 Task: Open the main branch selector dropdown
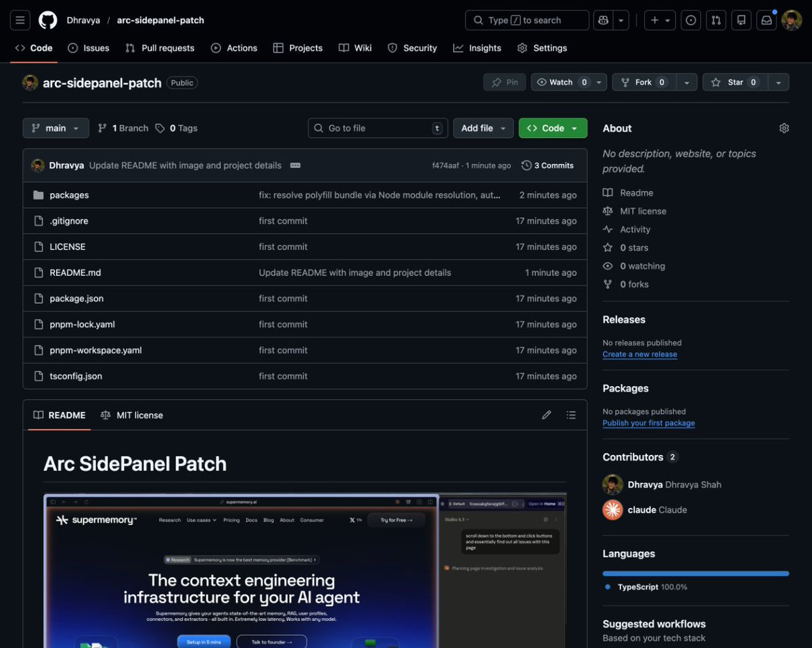click(55, 128)
